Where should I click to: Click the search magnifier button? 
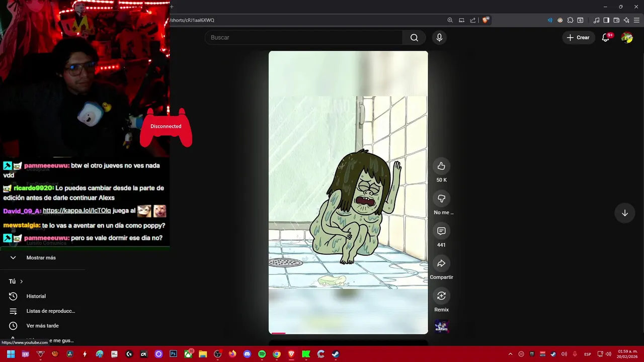click(x=414, y=38)
